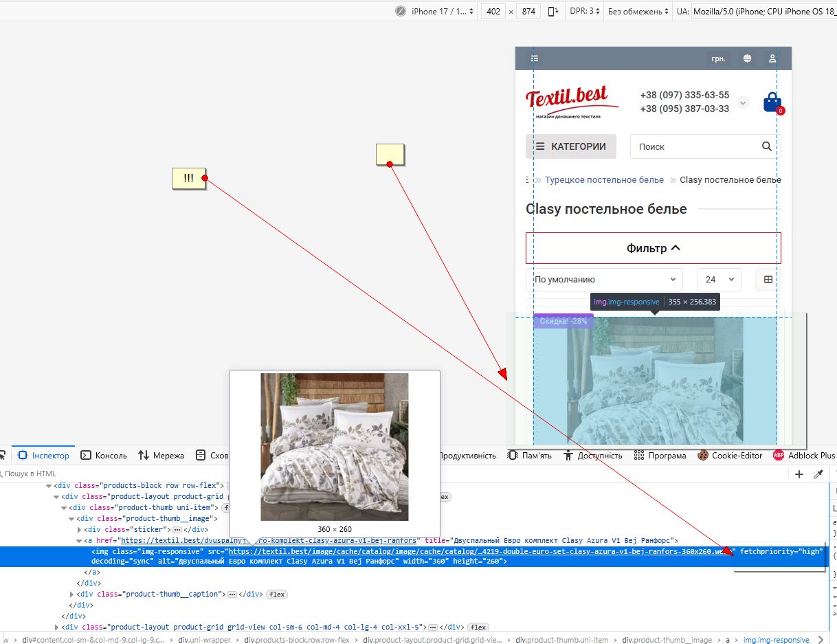This screenshot has width=837, height=644.
Task: Click the Скидка -28% sticker
Action: click(563, 321)
